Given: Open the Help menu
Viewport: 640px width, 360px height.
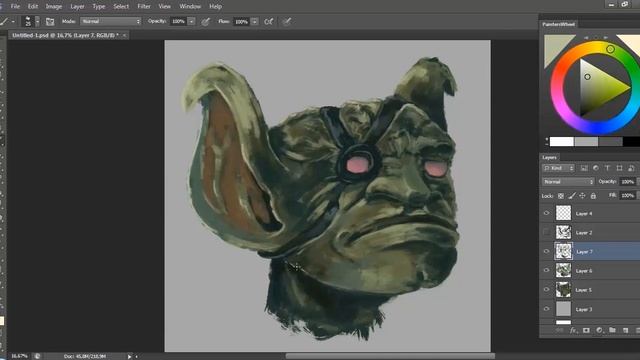Looking at the screenshot, I should pyautogui.click(x=216, y=7).
